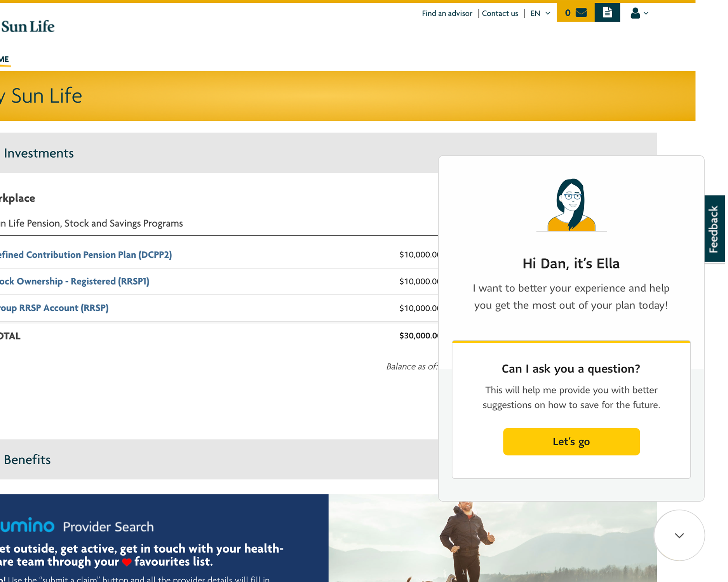Click the 'Hi Dan, it's Ella' greeting

tap(571, 263)
